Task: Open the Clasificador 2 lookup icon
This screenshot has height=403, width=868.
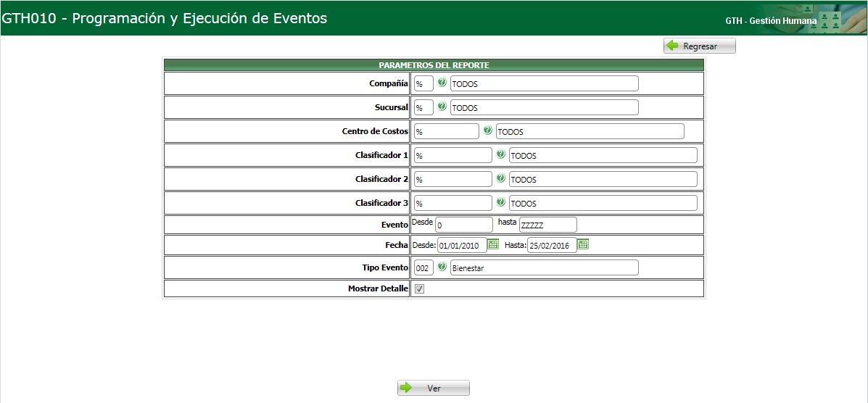Action: (500, 178)
